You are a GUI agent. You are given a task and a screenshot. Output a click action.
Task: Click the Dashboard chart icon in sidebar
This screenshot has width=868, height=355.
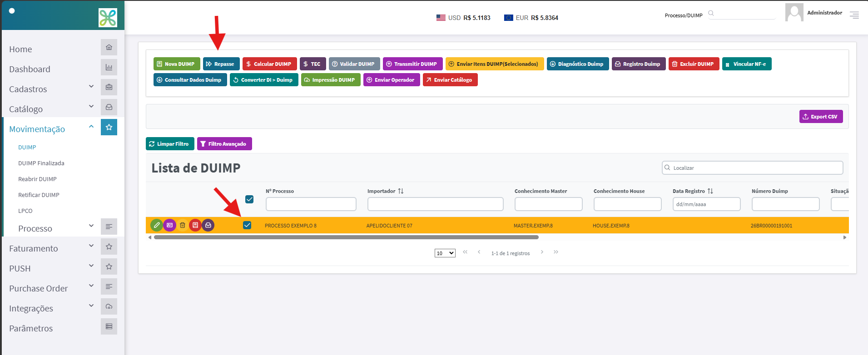click(109, 67)
